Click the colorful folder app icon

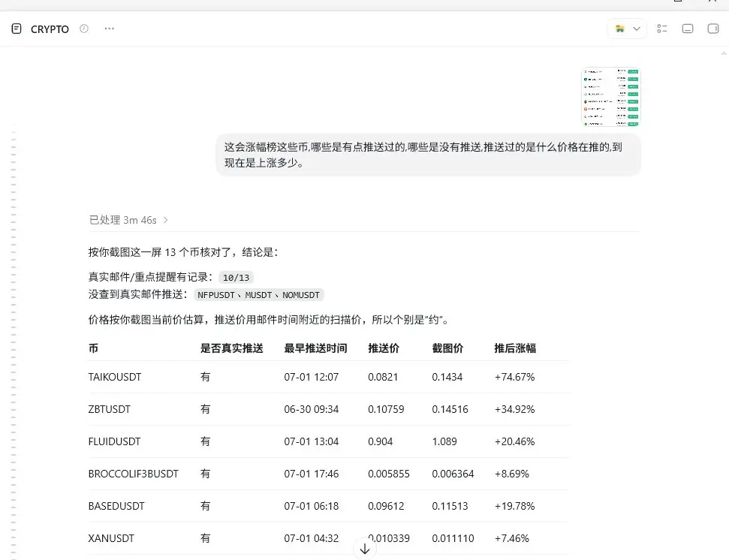[x=619, y=29]
